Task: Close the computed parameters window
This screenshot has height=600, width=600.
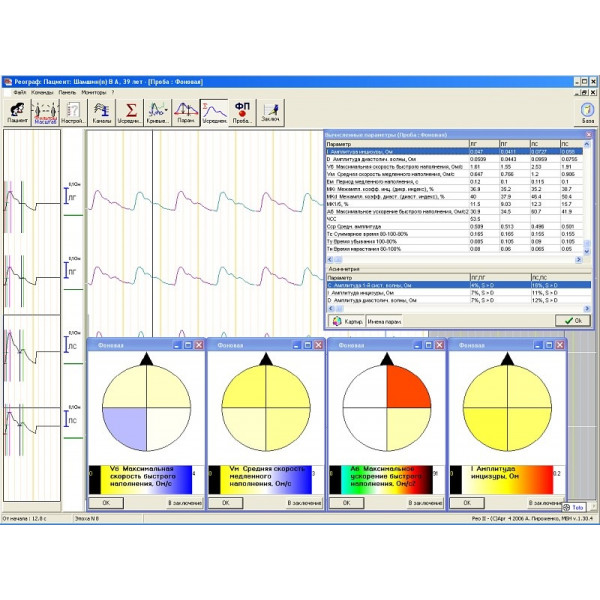Action: 589,135
